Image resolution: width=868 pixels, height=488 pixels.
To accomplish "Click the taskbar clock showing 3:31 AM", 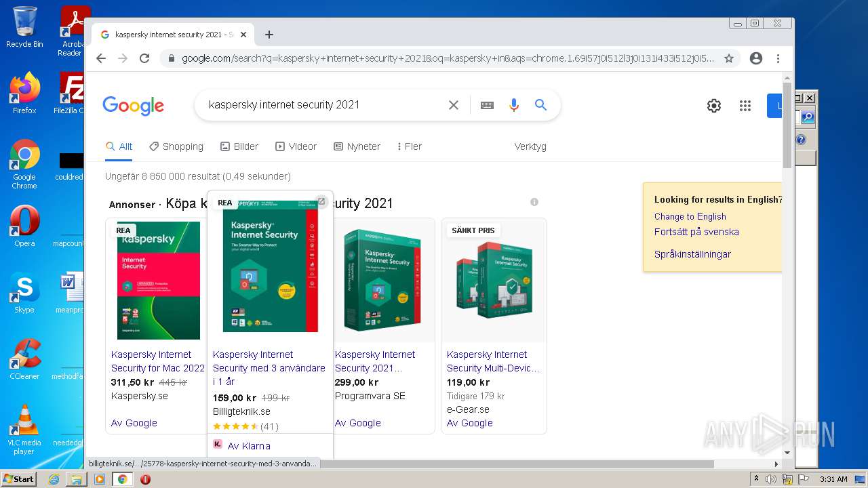I will [833, 479].
